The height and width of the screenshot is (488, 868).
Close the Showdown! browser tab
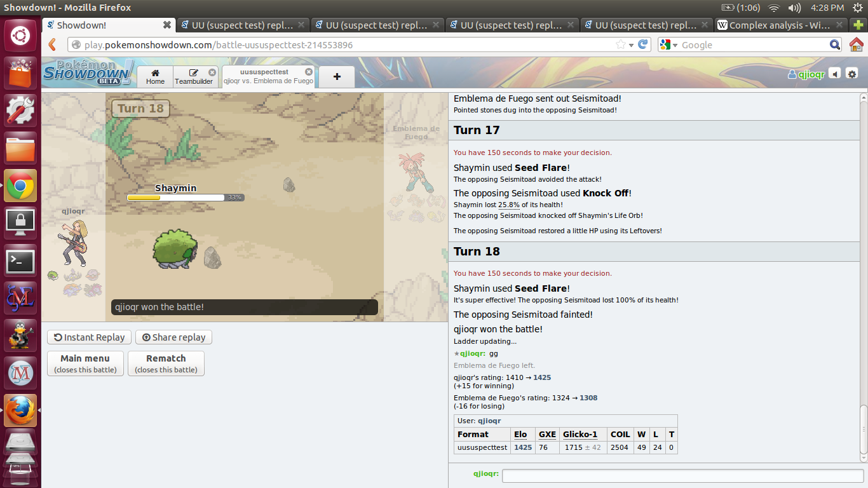[167, 25]
